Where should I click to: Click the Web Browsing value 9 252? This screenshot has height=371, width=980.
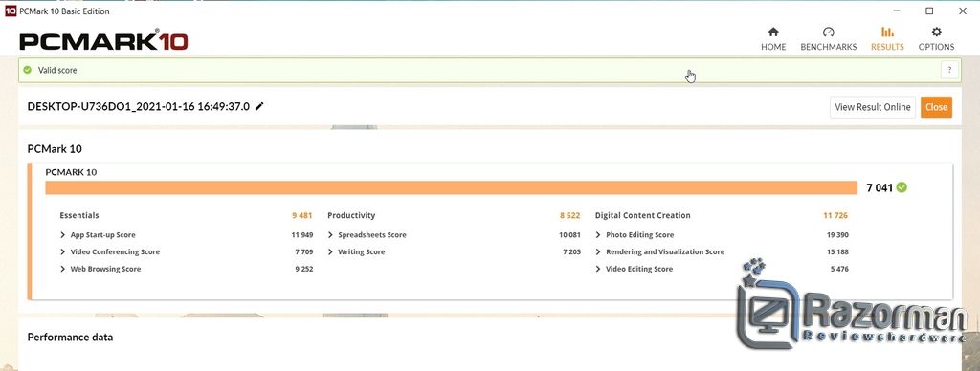[x=303, y=269]
